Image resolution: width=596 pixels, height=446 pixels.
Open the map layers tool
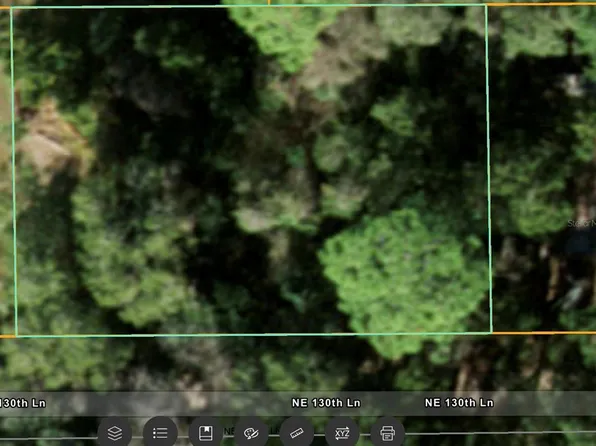(115, 433)
